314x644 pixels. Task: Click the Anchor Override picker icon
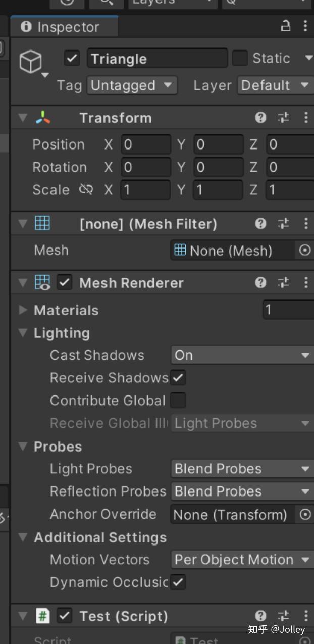pyautogui.click(x=306, y=514)
